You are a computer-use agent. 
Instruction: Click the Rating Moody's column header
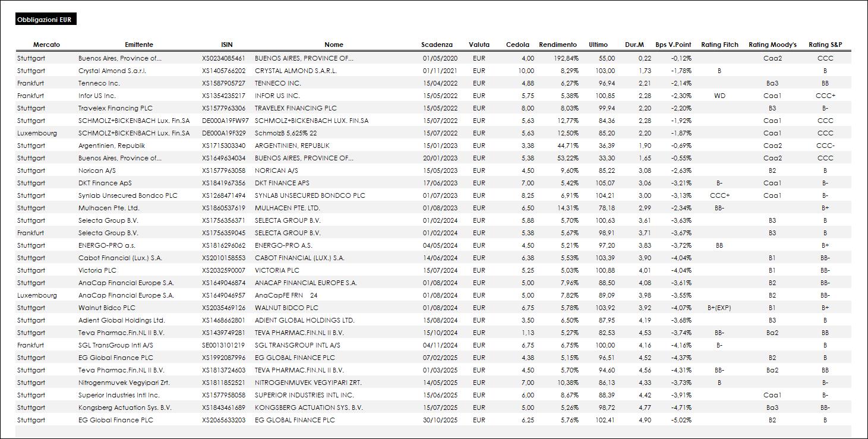click(x=772, y=45)
